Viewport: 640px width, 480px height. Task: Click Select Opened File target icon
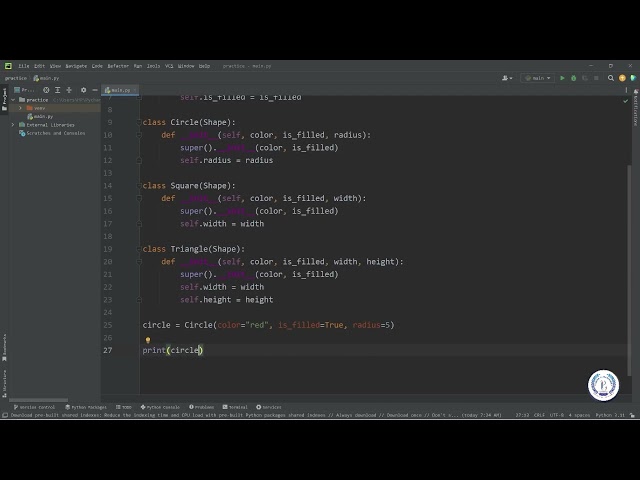[46, 90]
